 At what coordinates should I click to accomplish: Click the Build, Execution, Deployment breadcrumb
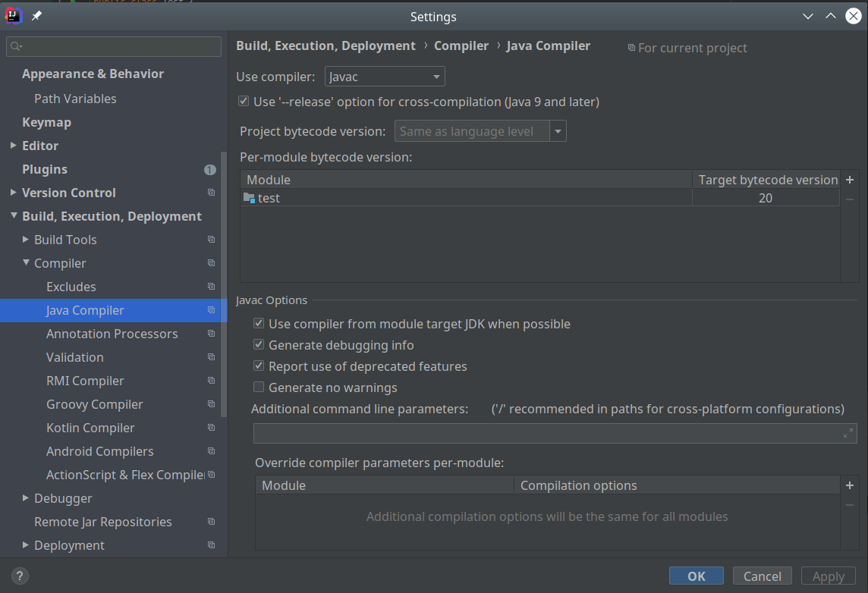pos(325,46)
